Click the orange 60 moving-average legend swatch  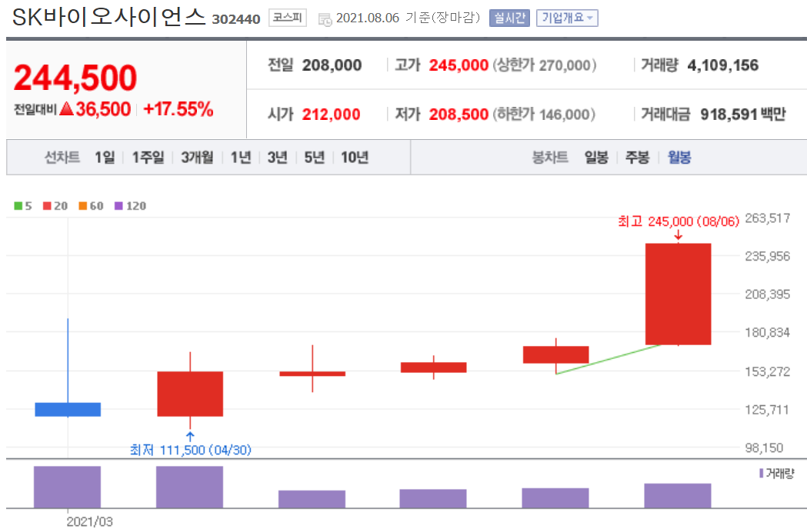pyautogui.click(x=82, y=206)
